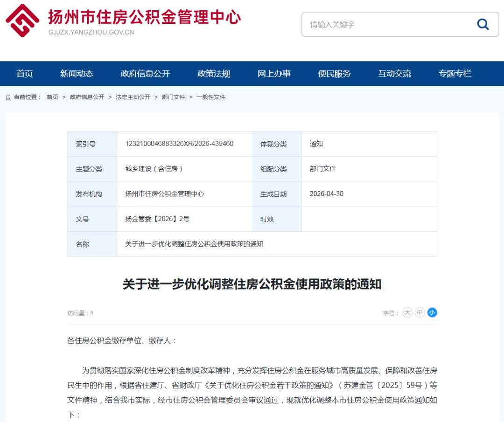The width and height of the screenshot is (504, 422).
Task: Click the 组配分类 label cell
Action: [277, 169]
